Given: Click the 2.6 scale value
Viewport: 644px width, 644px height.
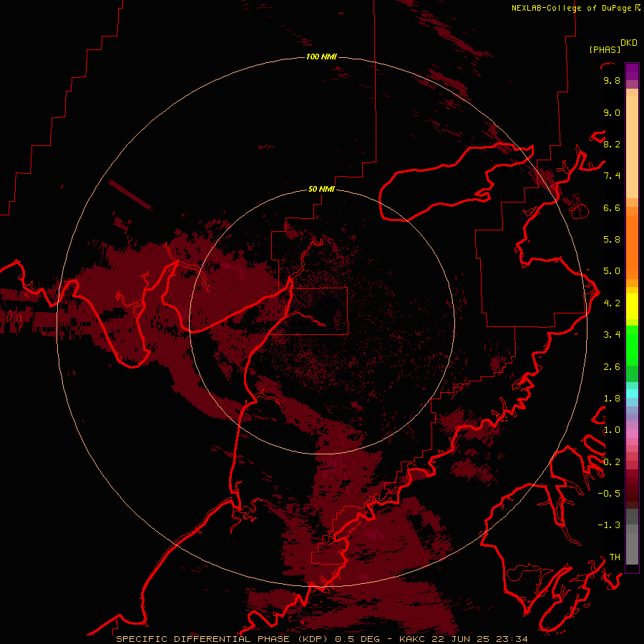Looking at the screenshot, I should click(612, 367).
